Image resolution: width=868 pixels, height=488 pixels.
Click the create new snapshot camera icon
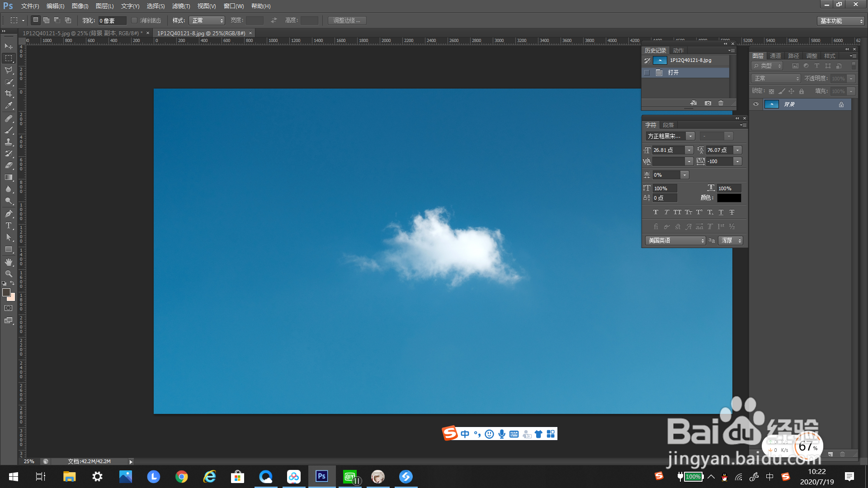(708, 103)
